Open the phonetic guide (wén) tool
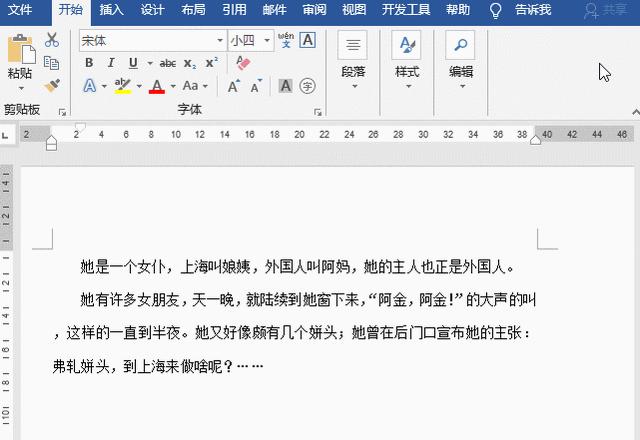This screenshot has width=640, height=440. (286, 40)
